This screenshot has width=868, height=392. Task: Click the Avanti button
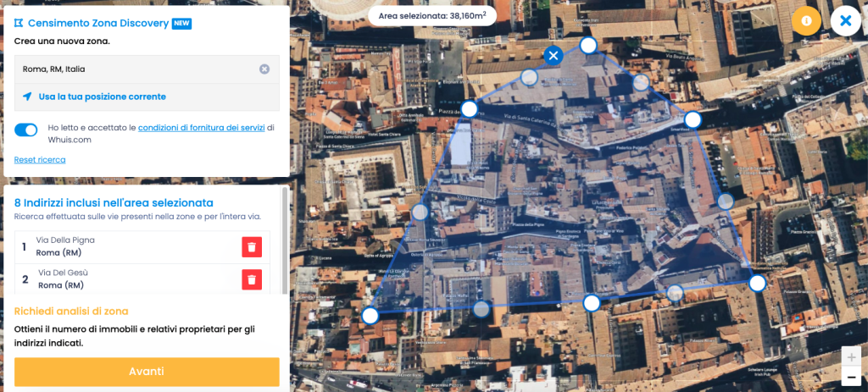pos(147,372)
